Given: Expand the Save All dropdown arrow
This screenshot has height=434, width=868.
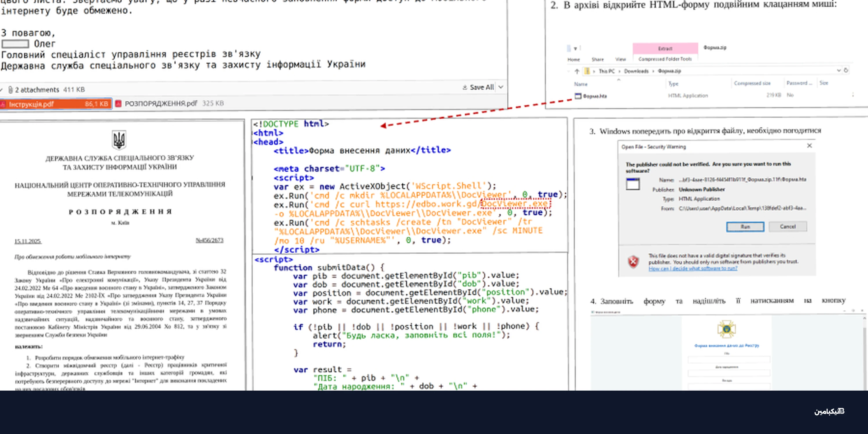Looking at the screenshot, I should pyautogui.click(x=501, y=87).
